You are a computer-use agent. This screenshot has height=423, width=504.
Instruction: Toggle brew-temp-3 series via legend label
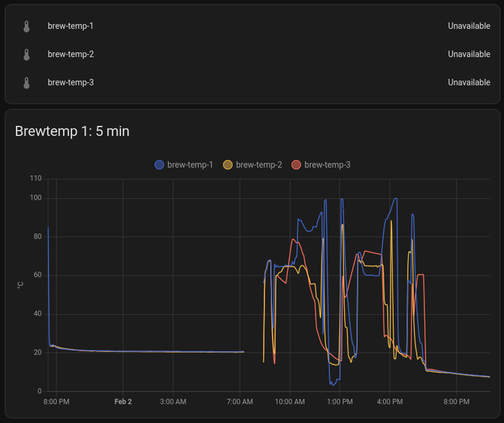pos(327,165)
